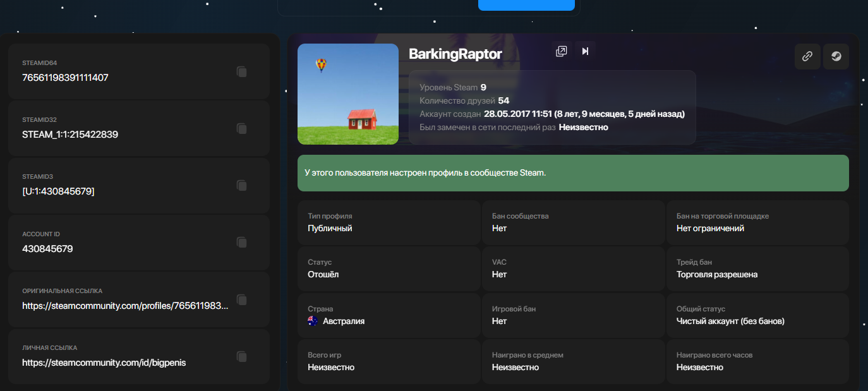
Task: Select the Трейд бан status card
Action: pyautogui.click(x=757, y=268)
